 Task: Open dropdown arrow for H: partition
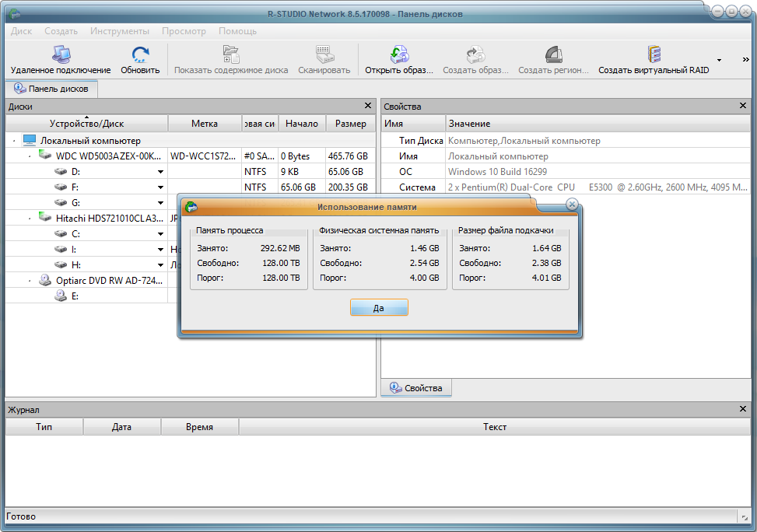click(160, 265)
